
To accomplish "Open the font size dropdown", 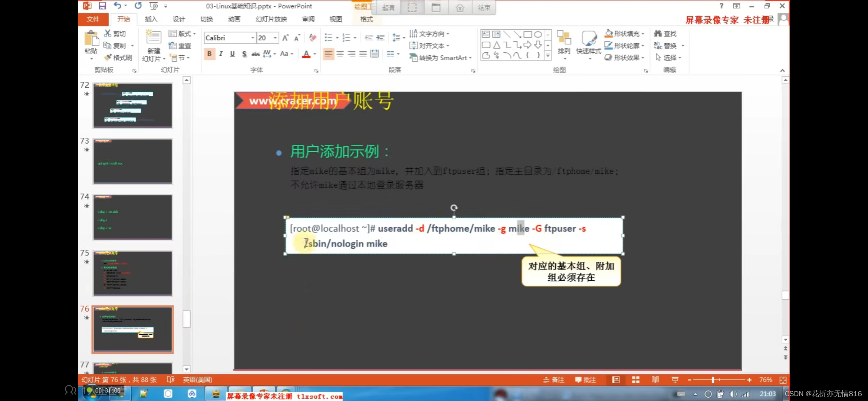I will pyautogui.click(x=275, y=38).
